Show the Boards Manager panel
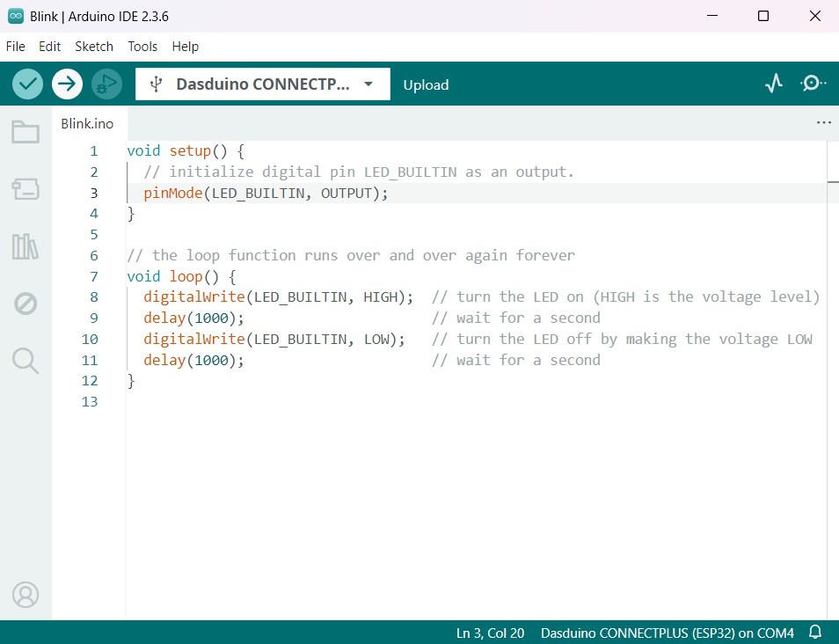Image resolution: width=839 pixels, height=644 pixels. click(26, 189)
